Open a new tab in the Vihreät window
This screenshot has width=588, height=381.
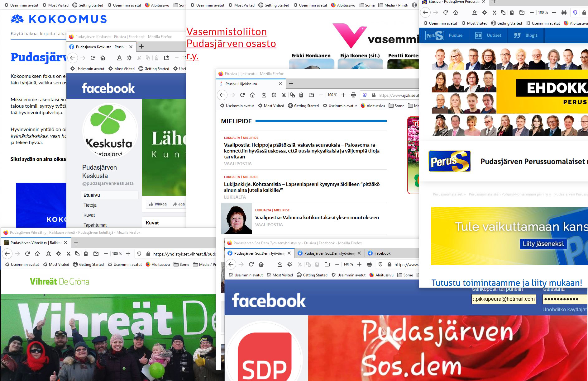tap(76, 242)
